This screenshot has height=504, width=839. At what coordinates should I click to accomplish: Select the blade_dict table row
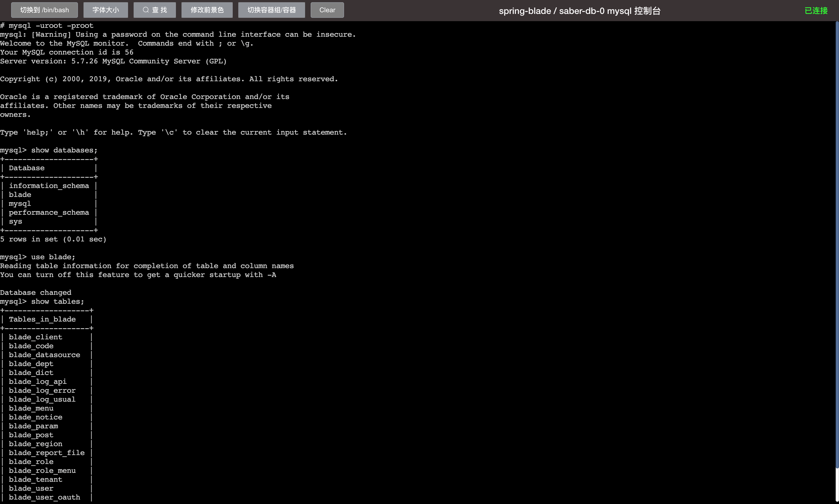coord(46,372)
